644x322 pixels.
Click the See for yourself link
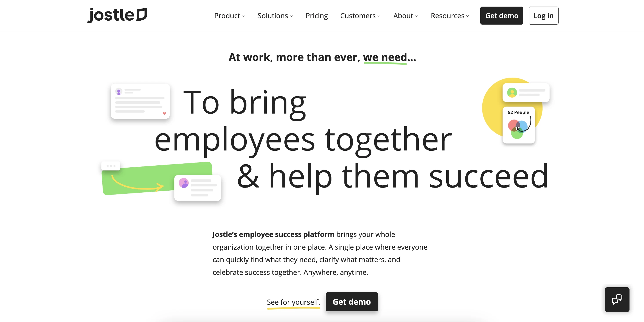click(293, 301)
